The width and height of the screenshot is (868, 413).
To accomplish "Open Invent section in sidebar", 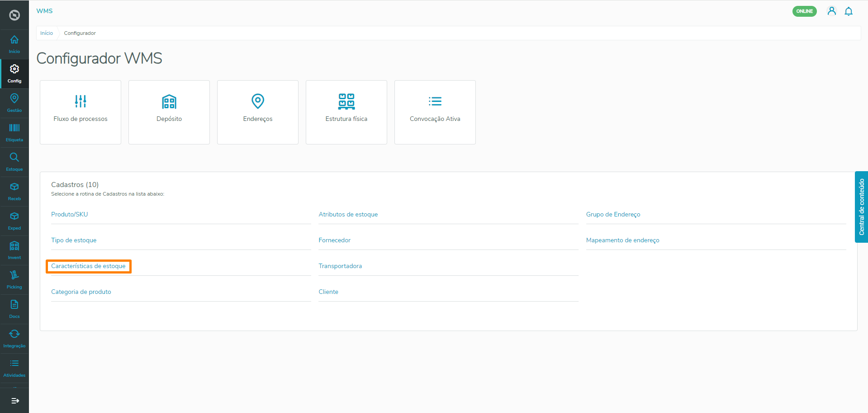I will 14,250.
